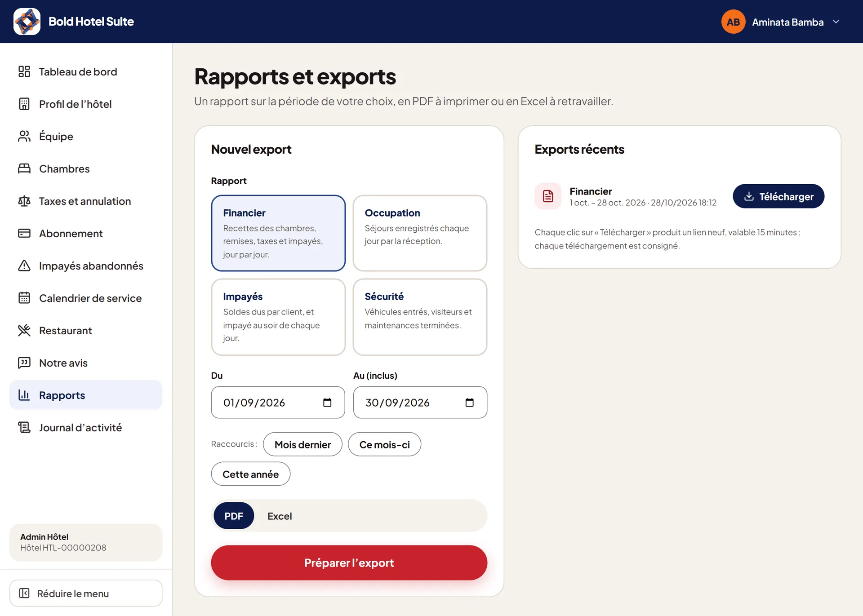Click the Chambres bed icon
The height and width of the screenshot is (616, 863).
pos(24,168)
